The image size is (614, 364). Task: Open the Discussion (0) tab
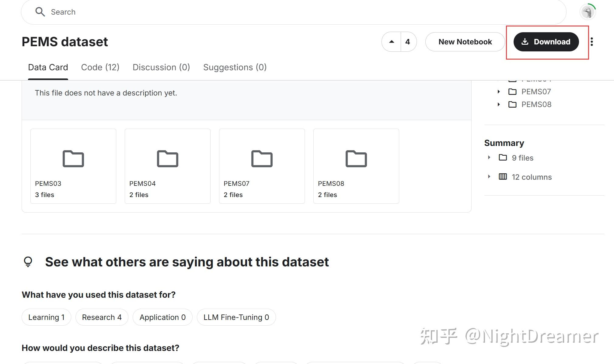click(x=161, y=67)
